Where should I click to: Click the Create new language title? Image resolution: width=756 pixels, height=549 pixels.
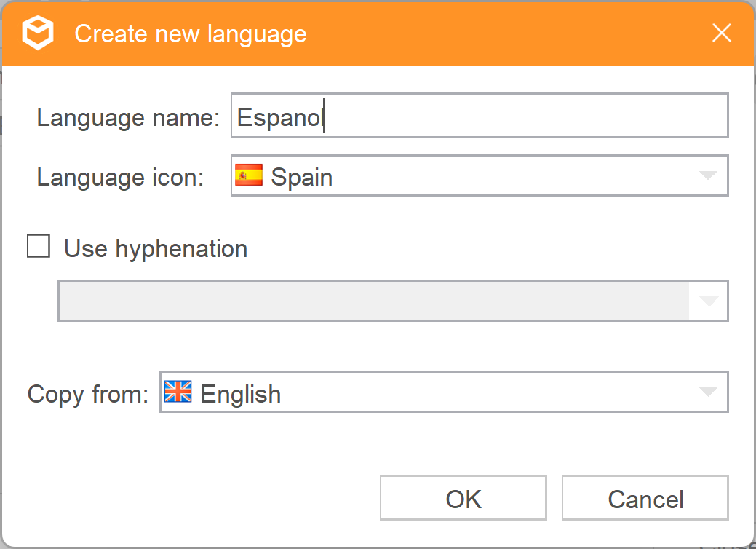point(191,34)
